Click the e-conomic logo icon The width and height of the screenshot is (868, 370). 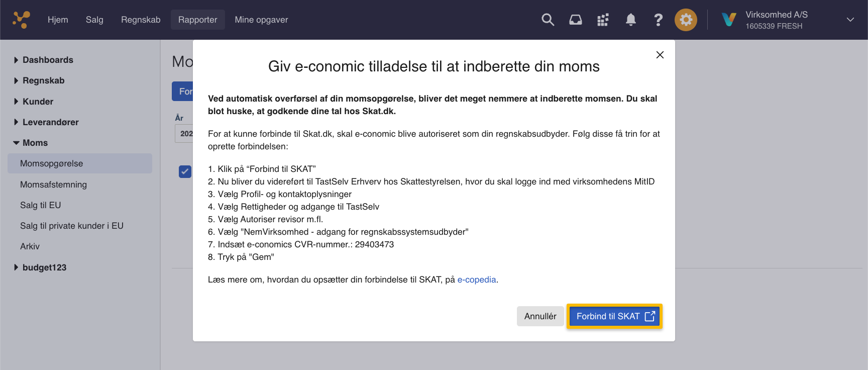(x=21, y=20)
